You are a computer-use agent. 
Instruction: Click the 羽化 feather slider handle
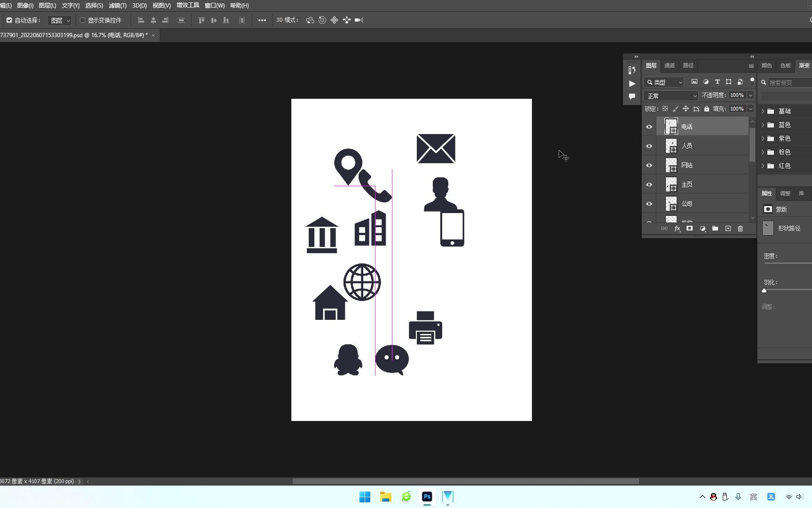click(x=764, y=290)
